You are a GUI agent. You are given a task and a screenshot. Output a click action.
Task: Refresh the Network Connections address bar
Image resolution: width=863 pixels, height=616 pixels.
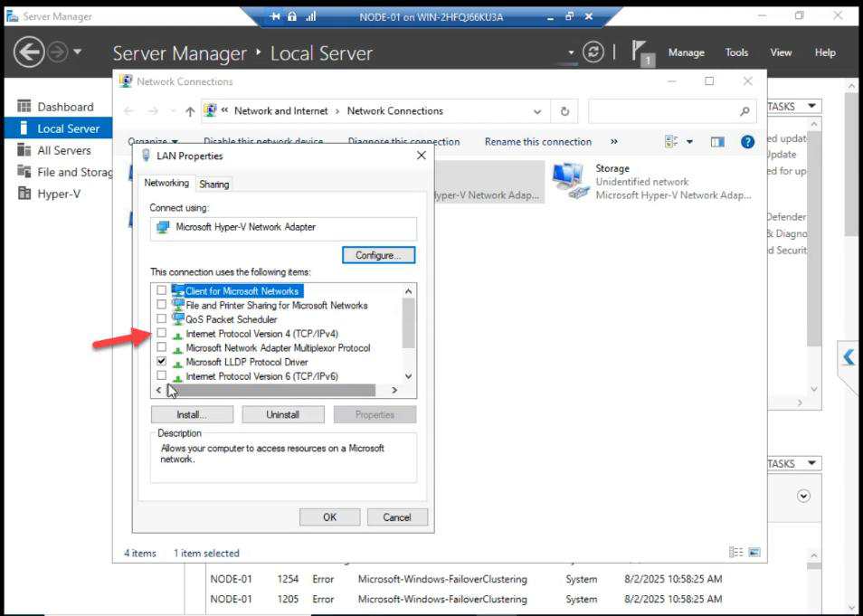(x=564, y=112)
